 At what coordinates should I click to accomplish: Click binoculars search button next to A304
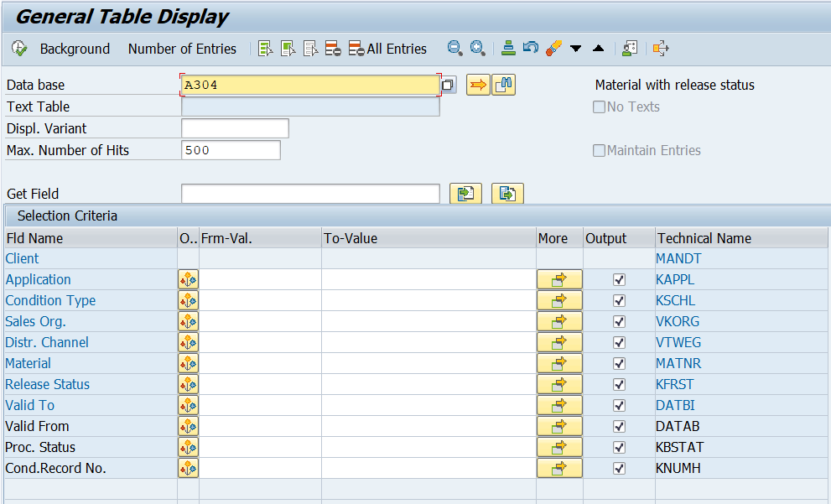coord(503,85)
